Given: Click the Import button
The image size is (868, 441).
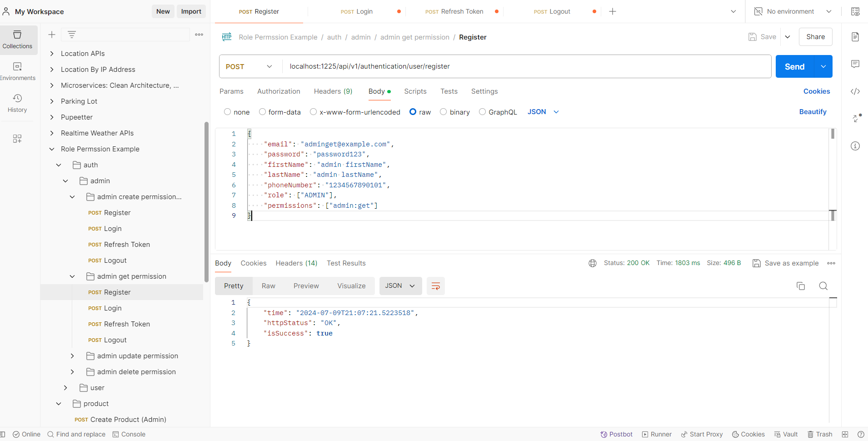Looking at the screenshot, I should tap(191, 11).
